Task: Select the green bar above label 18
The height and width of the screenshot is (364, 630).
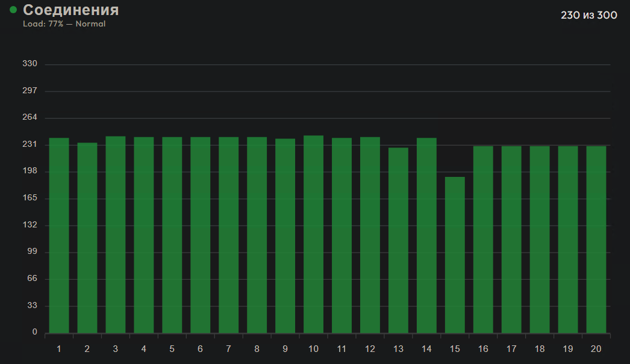Action: [x=540, y=239]
